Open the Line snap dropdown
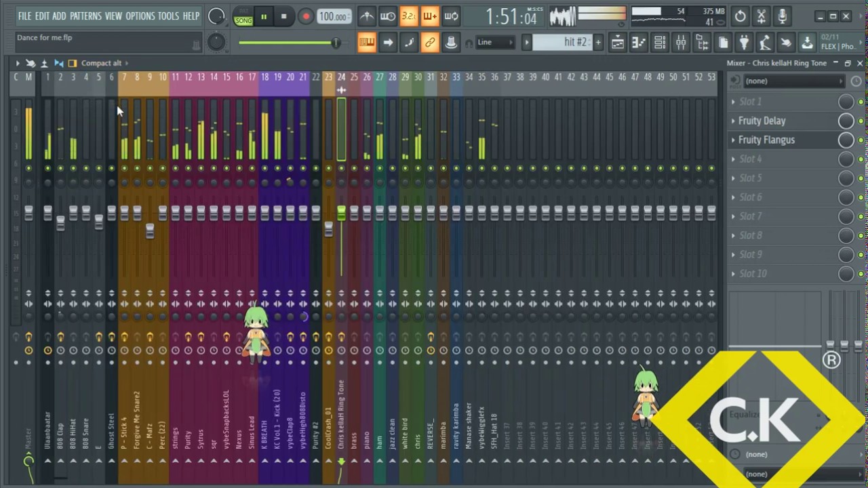Image resolution: width=868 pixels, height=488 pixels. 495,42
